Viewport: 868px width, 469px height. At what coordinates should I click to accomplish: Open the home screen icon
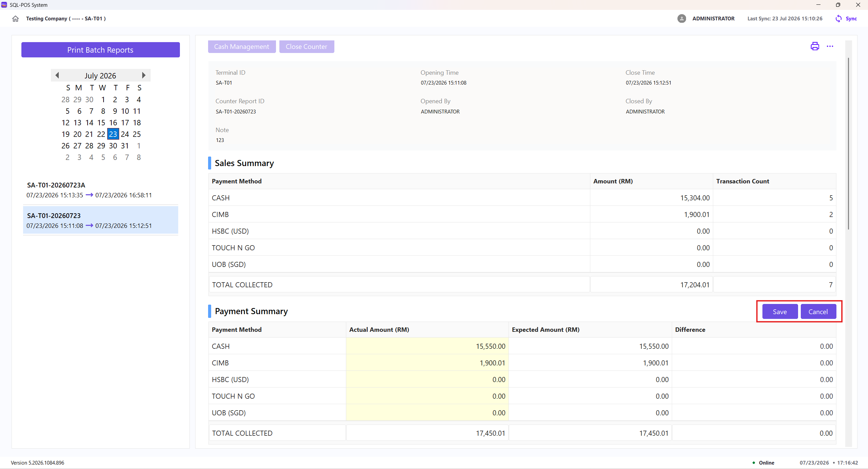pos(15,19)
